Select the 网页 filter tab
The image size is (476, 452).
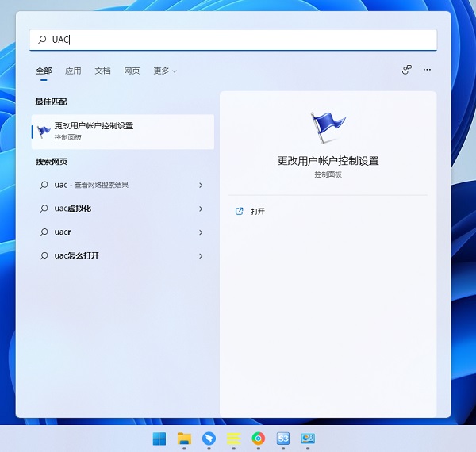tap(132, 71)
